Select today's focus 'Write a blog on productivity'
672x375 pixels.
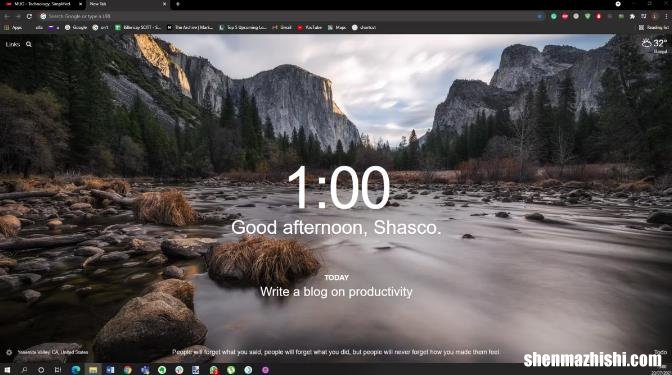coord(336,292)
